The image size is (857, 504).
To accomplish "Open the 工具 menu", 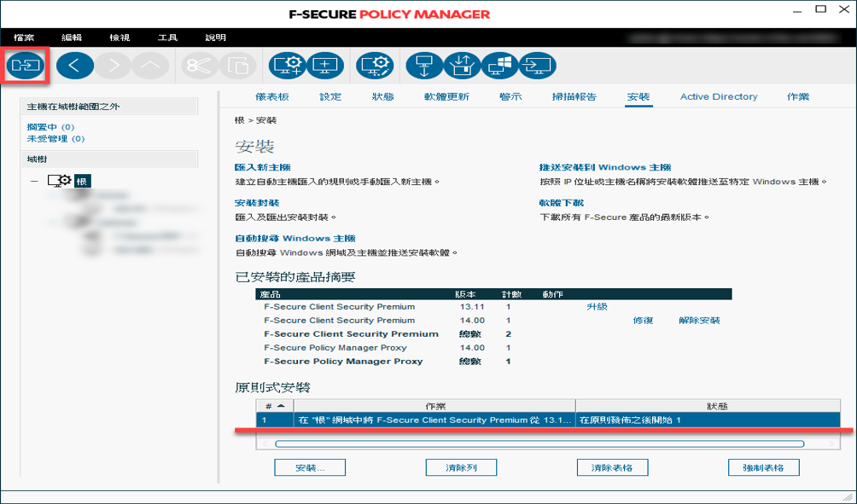I will coord(167,38).
